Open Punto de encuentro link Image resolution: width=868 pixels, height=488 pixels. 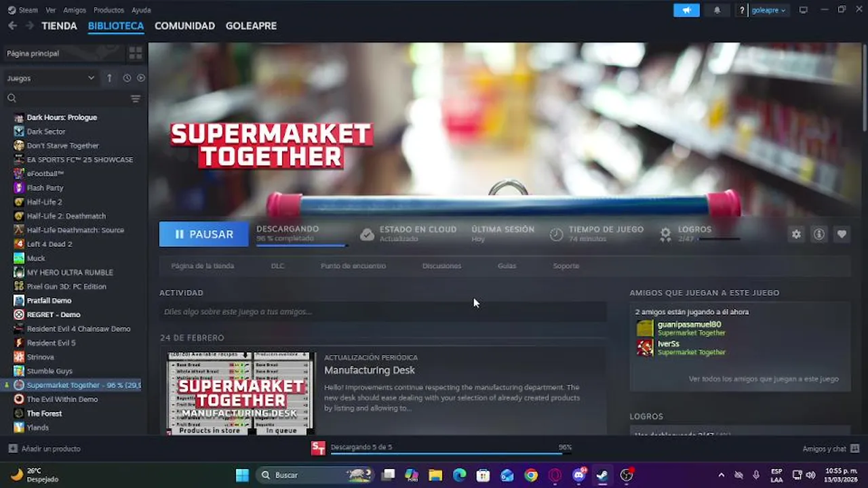[x=353, y=266]
